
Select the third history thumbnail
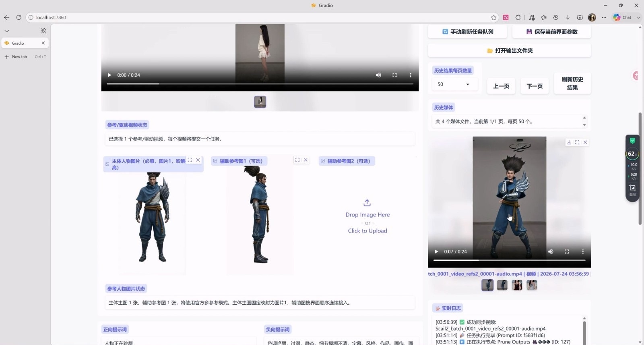[517, 285]
